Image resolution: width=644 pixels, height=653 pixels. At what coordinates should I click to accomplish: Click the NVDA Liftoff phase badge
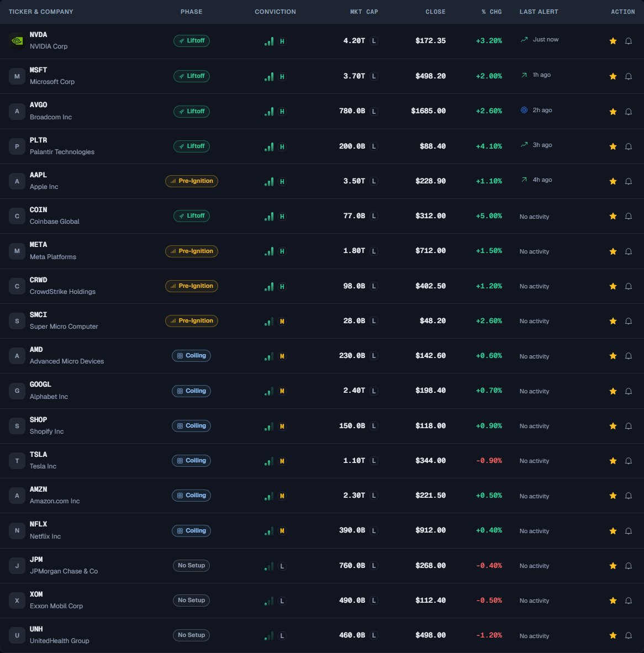pyautogui.click(x=192, y=41)
